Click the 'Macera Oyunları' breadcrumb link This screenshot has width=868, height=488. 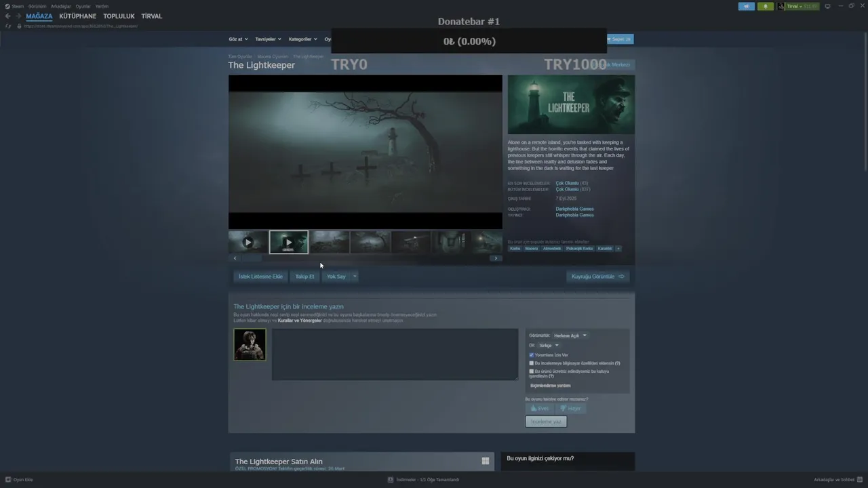click(273, 56)
